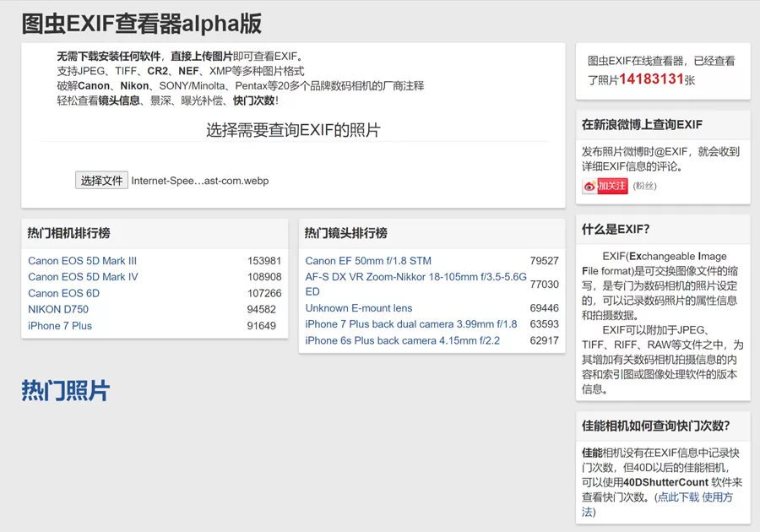760x532 pixels.
Task: Click the selected file name Internet-Spee…ast-com.webp
Action: (x=200, y=181)
